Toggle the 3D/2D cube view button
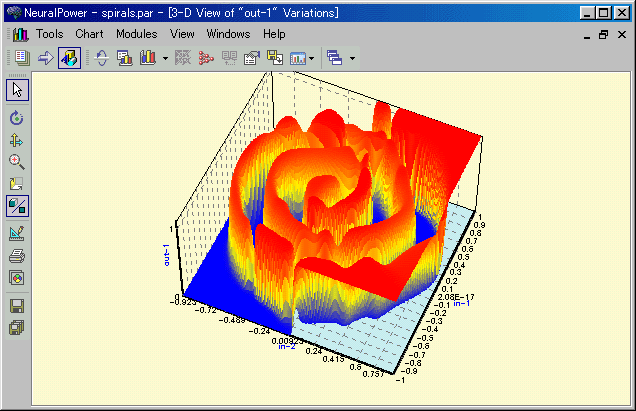Viewport: 636px width, 411px height. coord(17,206)
